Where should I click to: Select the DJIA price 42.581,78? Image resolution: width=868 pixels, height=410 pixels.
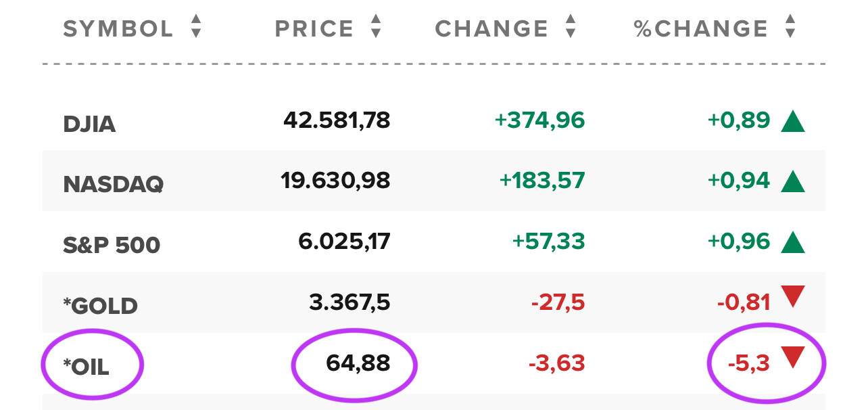337,120
